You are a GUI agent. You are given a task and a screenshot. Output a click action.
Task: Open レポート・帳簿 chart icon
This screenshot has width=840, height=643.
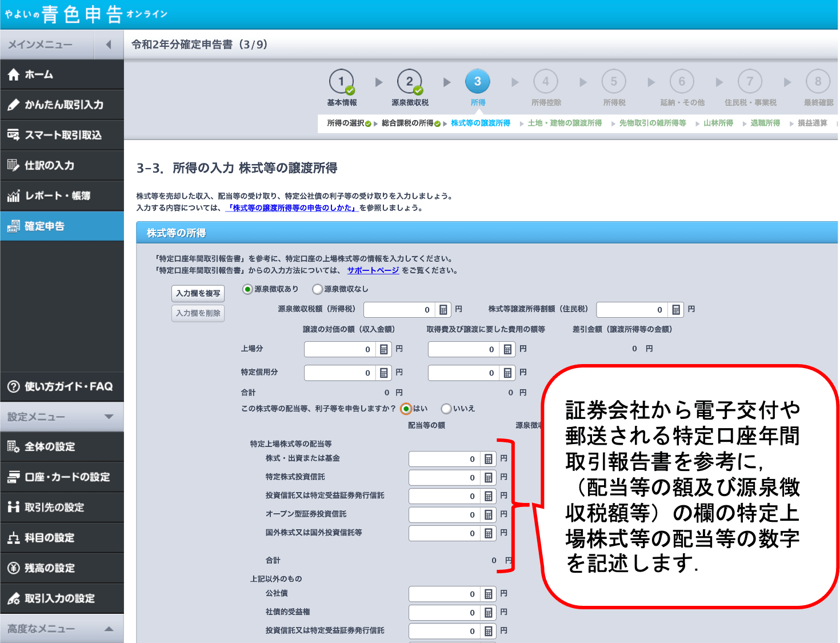tap(14, 195)
